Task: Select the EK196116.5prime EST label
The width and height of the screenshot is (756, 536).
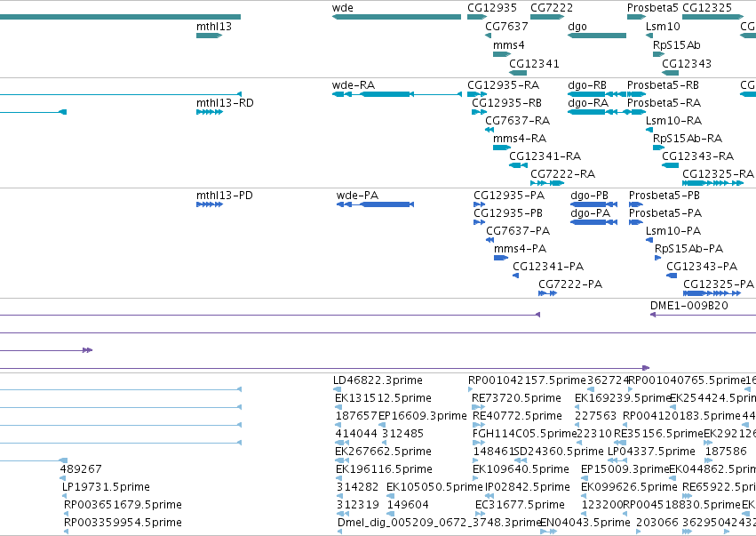Action: click(385, 469)
